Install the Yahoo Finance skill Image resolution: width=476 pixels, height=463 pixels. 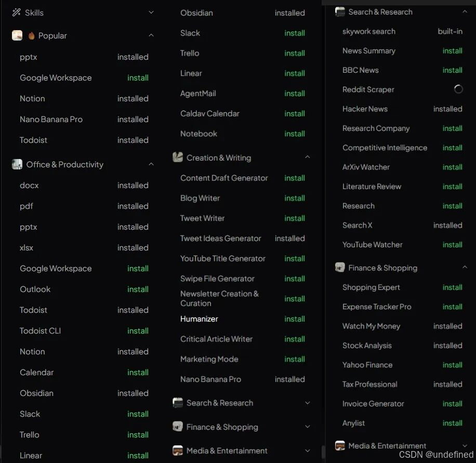click(x=452, y=365)
